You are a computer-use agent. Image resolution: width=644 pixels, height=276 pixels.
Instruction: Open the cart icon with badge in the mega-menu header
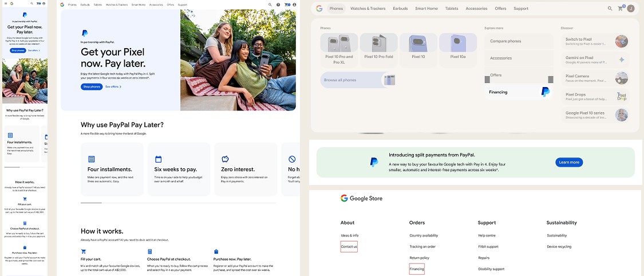pyautogui.click(x=621, y=8)
